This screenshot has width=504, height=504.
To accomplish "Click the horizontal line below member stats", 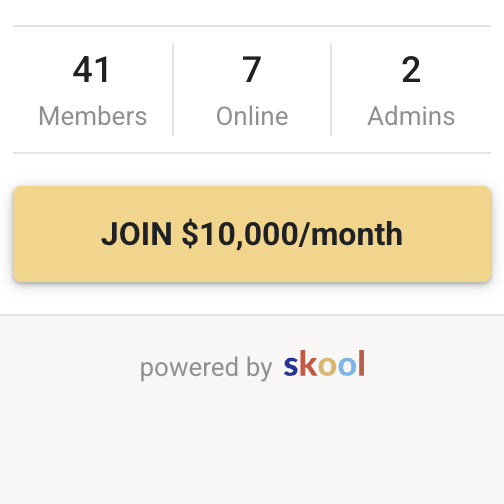I will point(252,153).
